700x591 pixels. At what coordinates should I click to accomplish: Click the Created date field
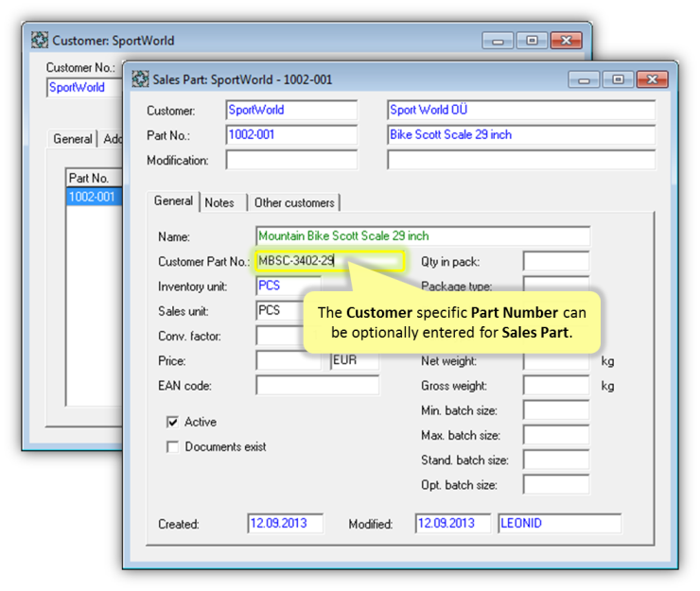point(286,523)
